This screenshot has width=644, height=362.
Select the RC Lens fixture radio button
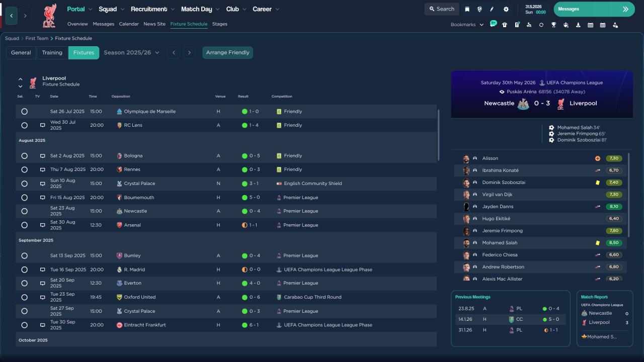click(24, 125)
